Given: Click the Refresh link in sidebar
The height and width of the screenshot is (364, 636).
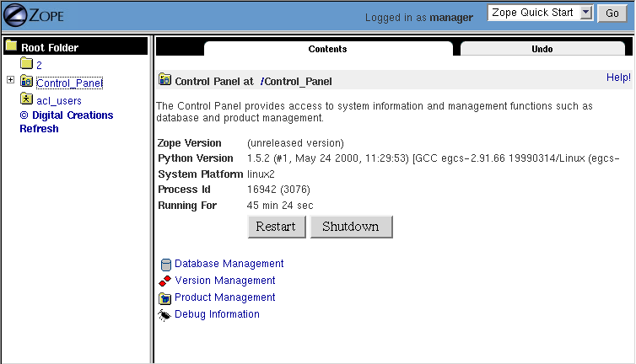Looking at the screenshot, I should [x=39, y=129].
